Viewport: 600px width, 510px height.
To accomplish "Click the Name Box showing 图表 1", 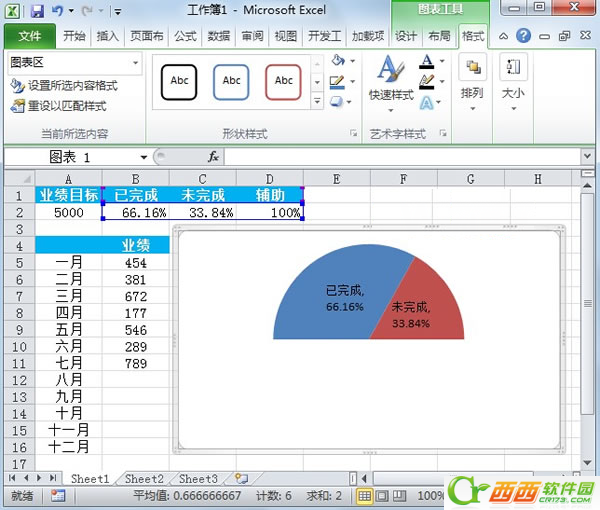I will pyautogui.click(x=71, y=157).
